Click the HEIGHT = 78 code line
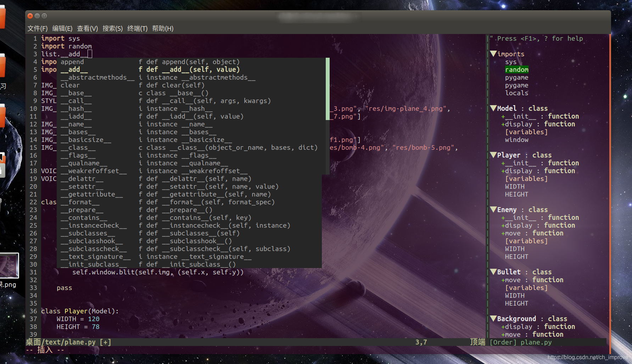The width and height of the screenshot is (632, 364). point(78,326)
